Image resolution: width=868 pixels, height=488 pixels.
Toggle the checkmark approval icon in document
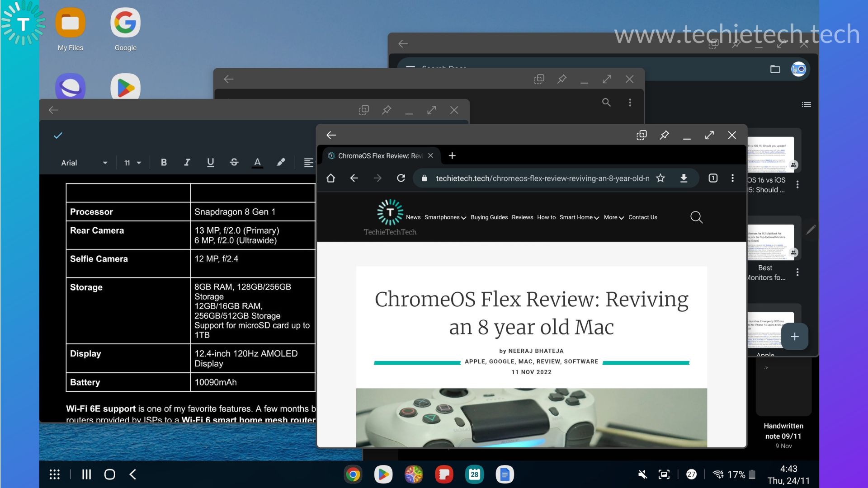tap(58, 135)
